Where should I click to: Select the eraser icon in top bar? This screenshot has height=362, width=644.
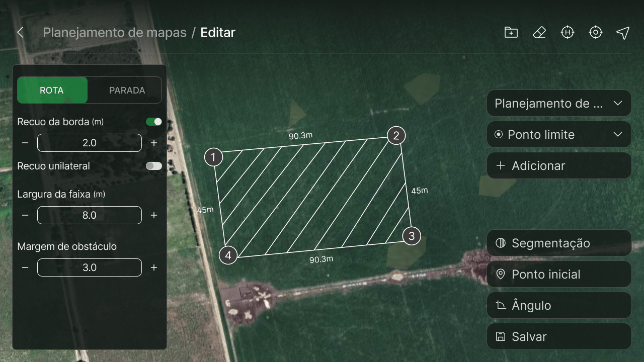539,33
